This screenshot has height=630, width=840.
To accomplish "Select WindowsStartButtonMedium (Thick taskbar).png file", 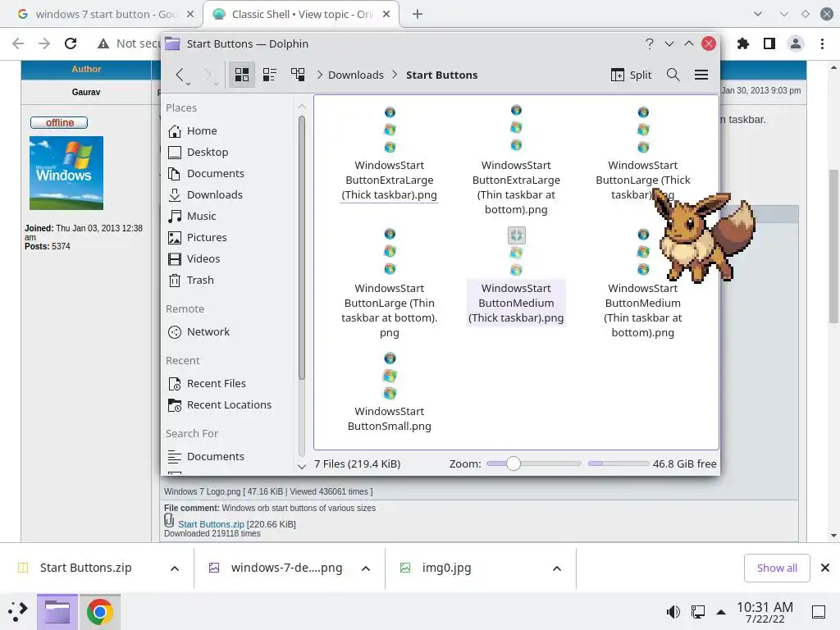I will (x=516, y=276).
